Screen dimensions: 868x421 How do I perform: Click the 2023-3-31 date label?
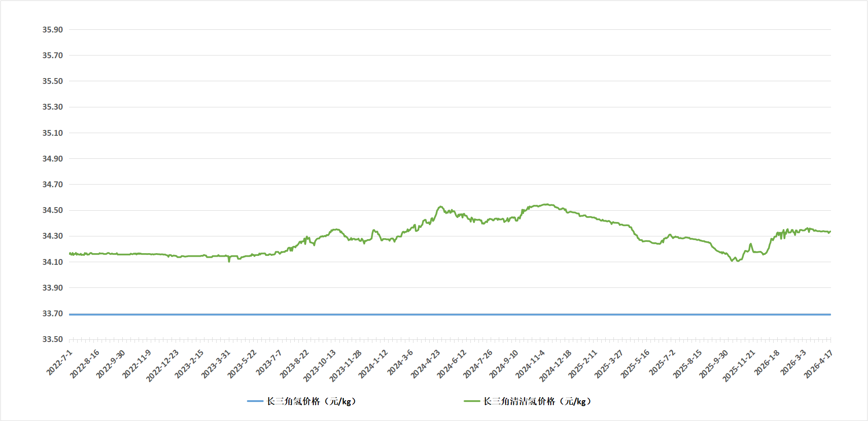[216, 364]
